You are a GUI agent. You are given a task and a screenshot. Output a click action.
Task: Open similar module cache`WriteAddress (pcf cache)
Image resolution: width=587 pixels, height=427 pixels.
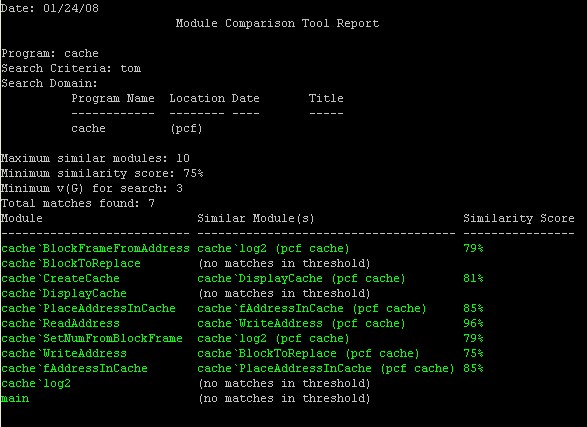click(x=301, y=323)
